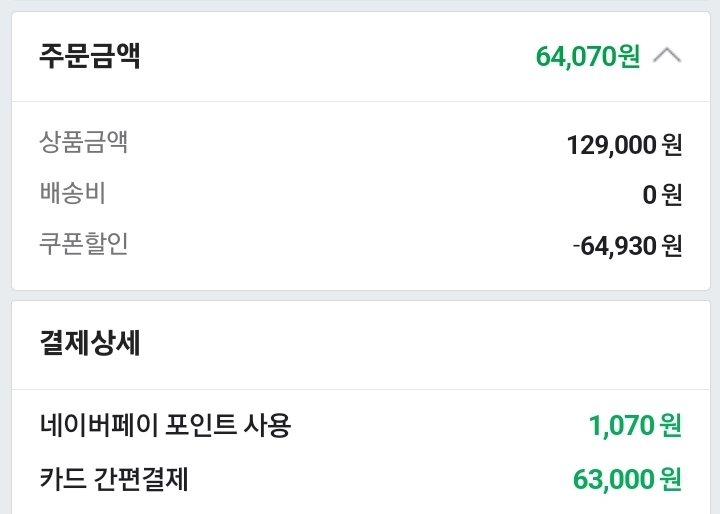
Task: Click the 결제상세 section title
Action: pos(90,344)
